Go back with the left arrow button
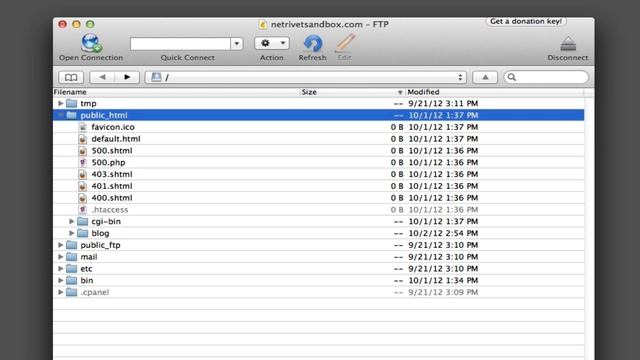The height and width of the screenshot is (360, 640). 102,77
